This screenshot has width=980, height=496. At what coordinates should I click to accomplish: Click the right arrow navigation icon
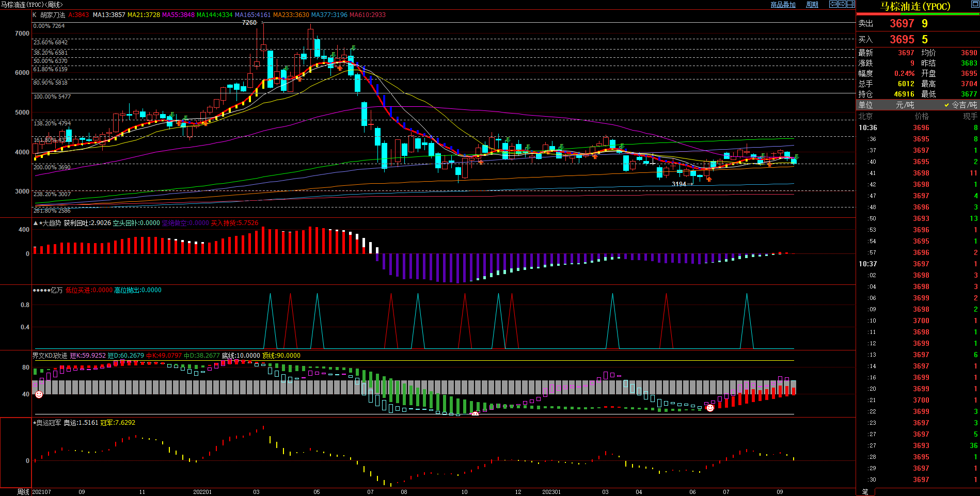click(842, 4)
